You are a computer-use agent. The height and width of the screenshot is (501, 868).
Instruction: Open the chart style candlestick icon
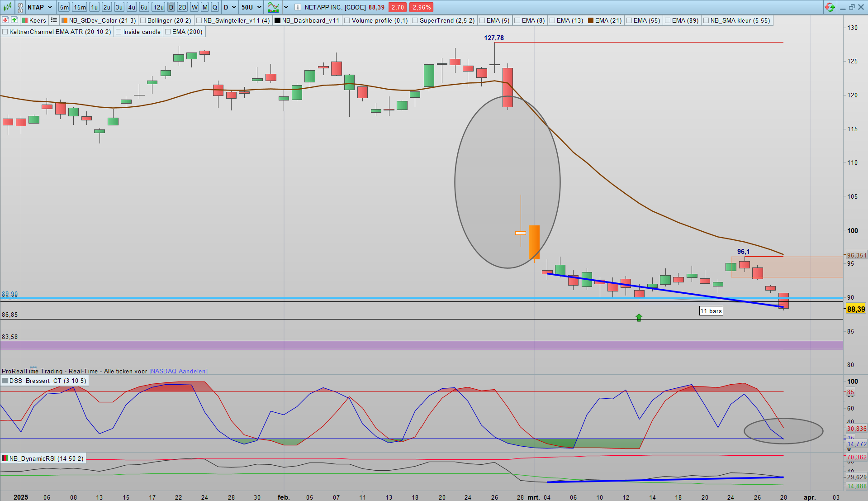[x=7, y=7]
